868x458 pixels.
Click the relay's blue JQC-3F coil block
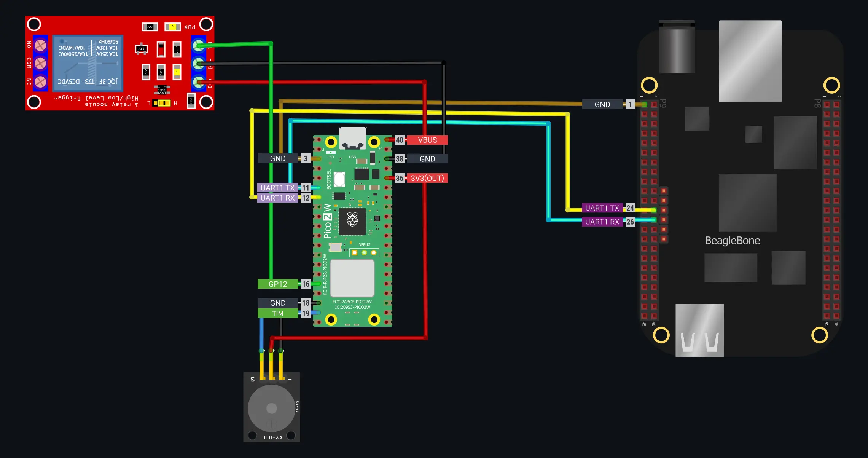tap(88, 63)
